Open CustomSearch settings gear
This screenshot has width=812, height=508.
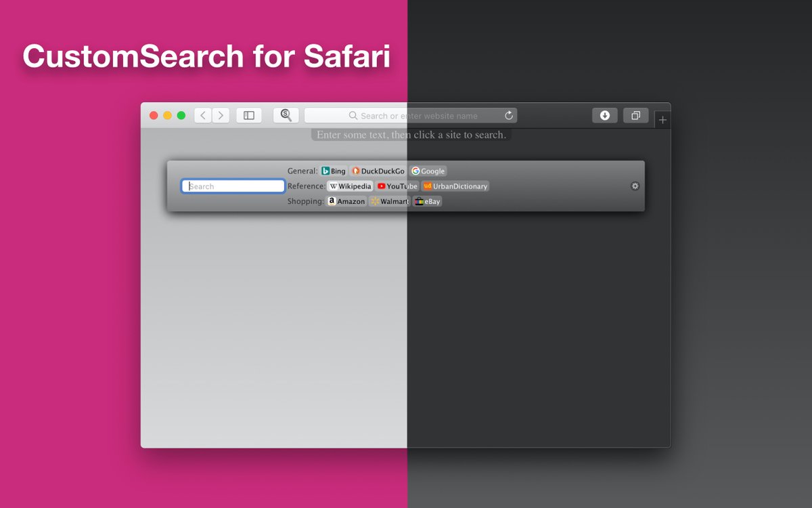pos(635,186)
